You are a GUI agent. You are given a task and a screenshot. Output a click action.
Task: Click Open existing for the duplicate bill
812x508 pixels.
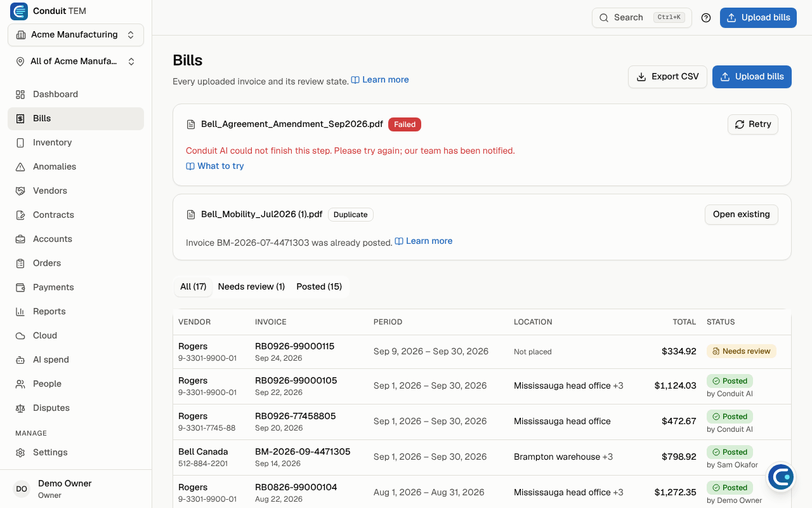point(742,215)
